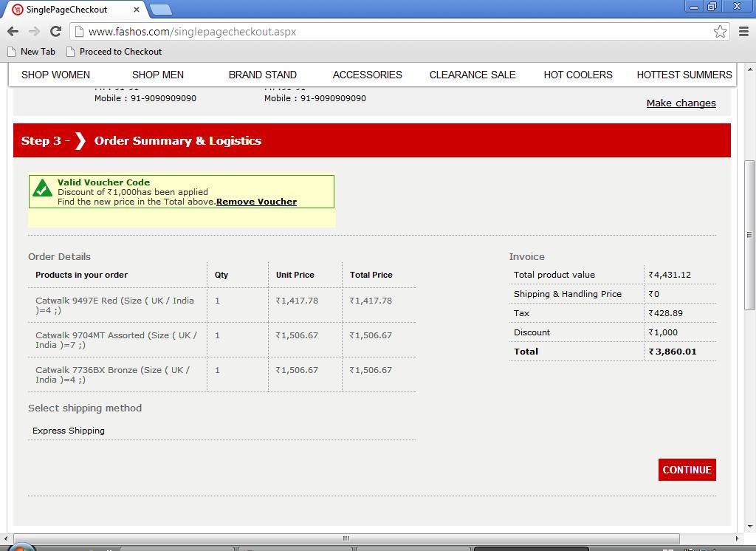Click the Remove Voucher link
This screenshot has width=756, height=551.
click(257, 202)
